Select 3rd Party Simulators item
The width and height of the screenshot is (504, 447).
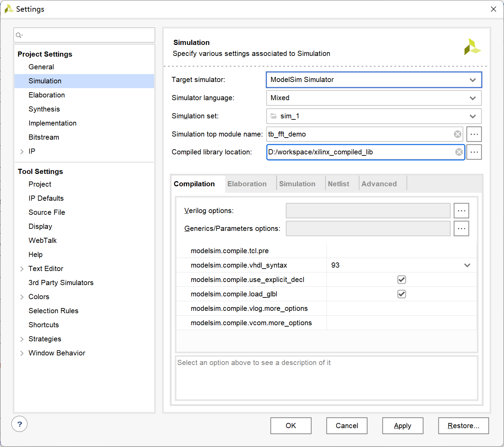[61, 283]
